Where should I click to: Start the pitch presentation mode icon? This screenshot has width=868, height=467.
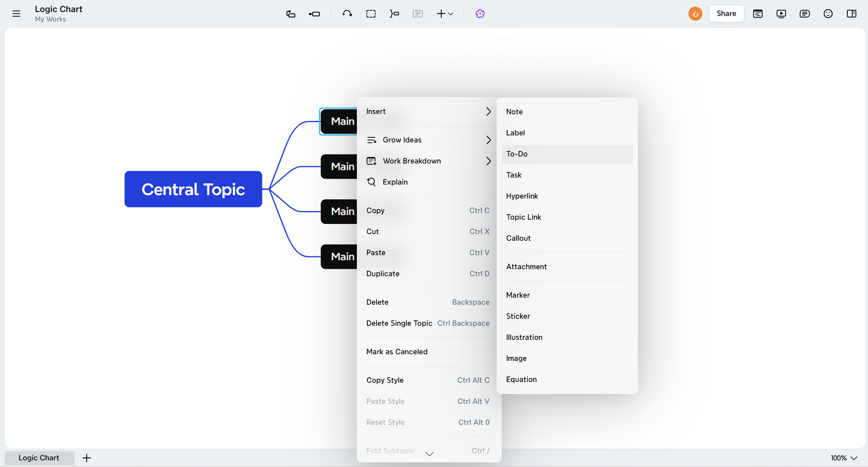(781, 14)
